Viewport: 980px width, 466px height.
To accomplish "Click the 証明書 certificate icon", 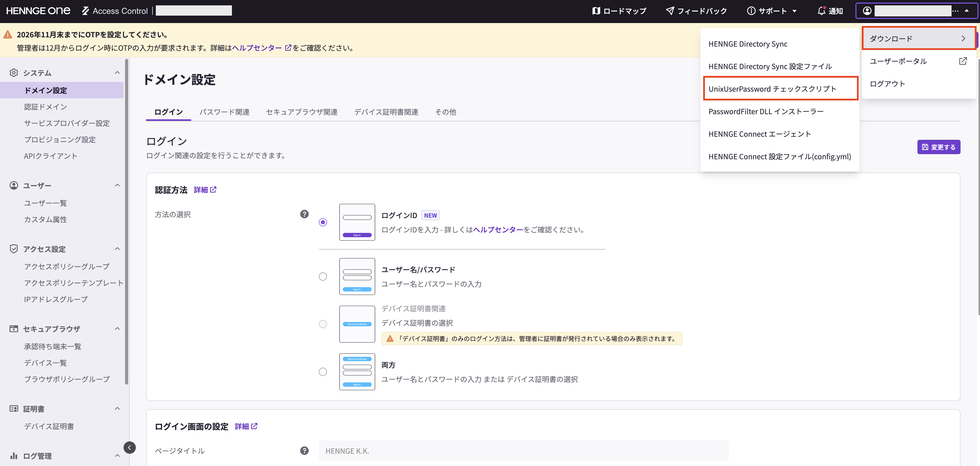I will pyautogui.click(x=14, y=409).
